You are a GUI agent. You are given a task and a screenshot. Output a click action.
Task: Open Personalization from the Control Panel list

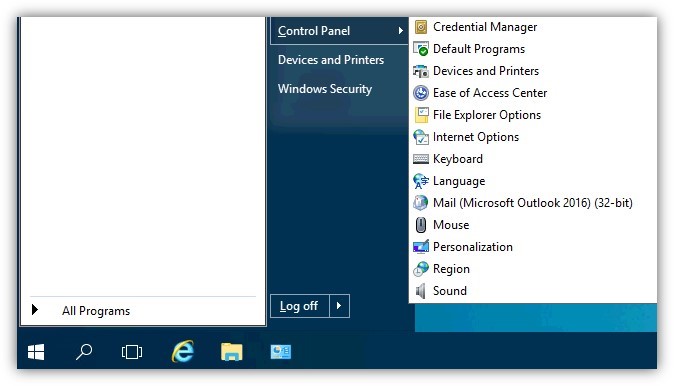click(x=472, y=247)
